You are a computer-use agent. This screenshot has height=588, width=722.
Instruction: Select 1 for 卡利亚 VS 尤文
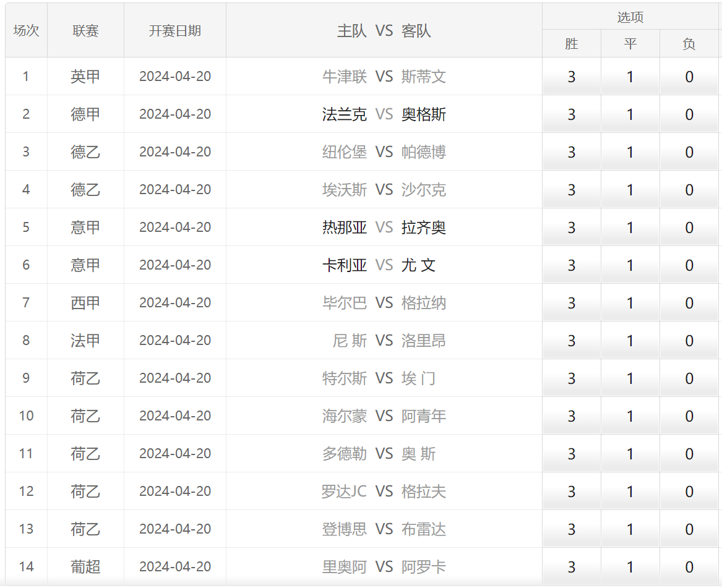[x=630, y=265]
